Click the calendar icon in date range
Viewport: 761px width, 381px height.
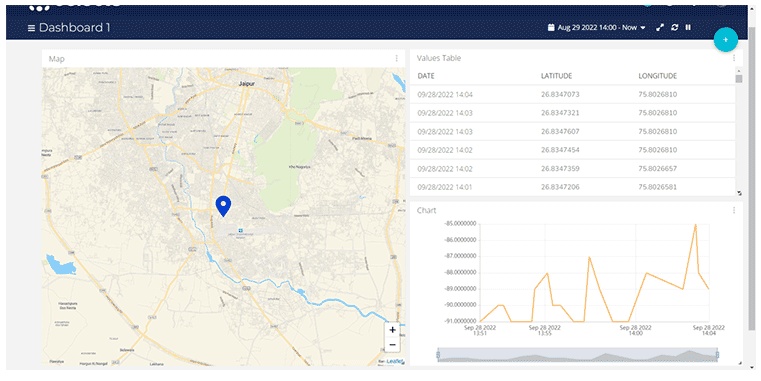pos(551,28)
